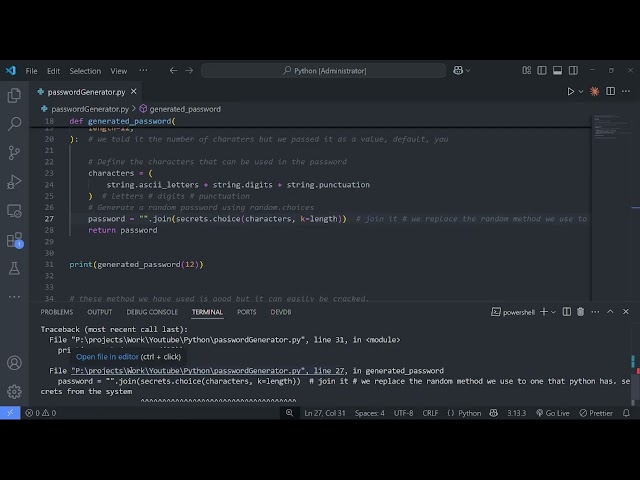Click Ln 27, Col 31 status entry

pyautogui.click(x=325, y=413)
